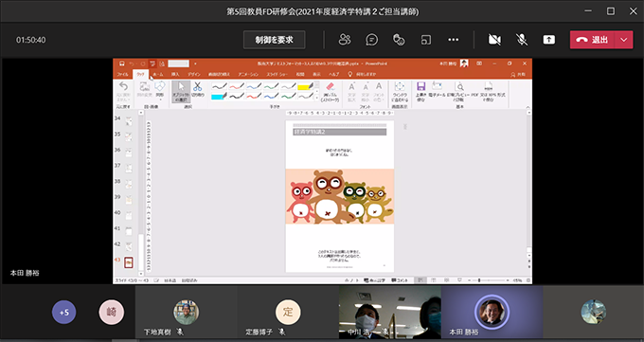Open More actions ellipsis in meeting bar
The image size is (644, 342).
[453, 40]
